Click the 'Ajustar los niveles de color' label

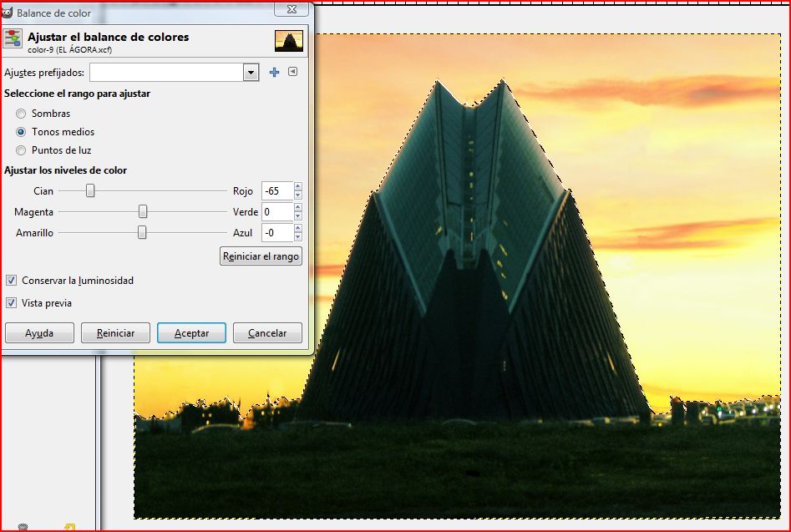tap(66, 170)
